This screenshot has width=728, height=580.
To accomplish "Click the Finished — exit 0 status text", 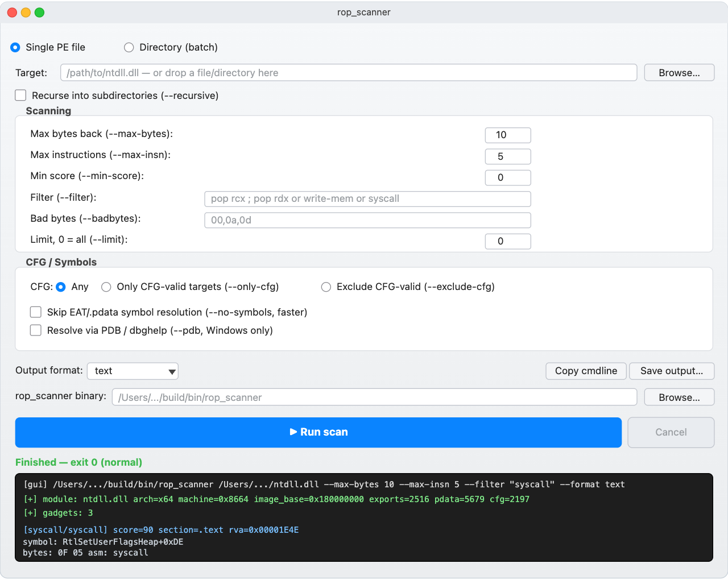I will tap(78, 462).
